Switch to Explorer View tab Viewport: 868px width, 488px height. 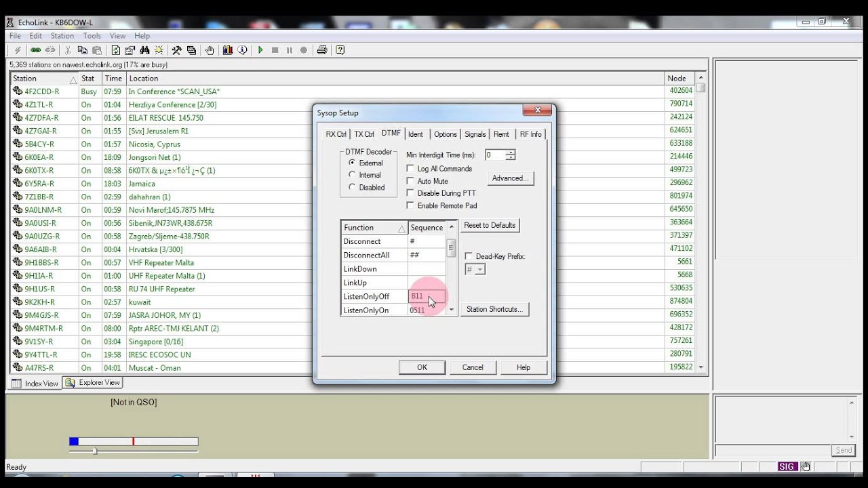93,382
